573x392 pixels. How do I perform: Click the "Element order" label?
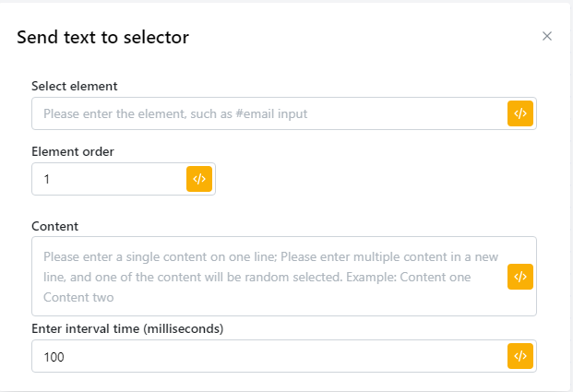73,151
